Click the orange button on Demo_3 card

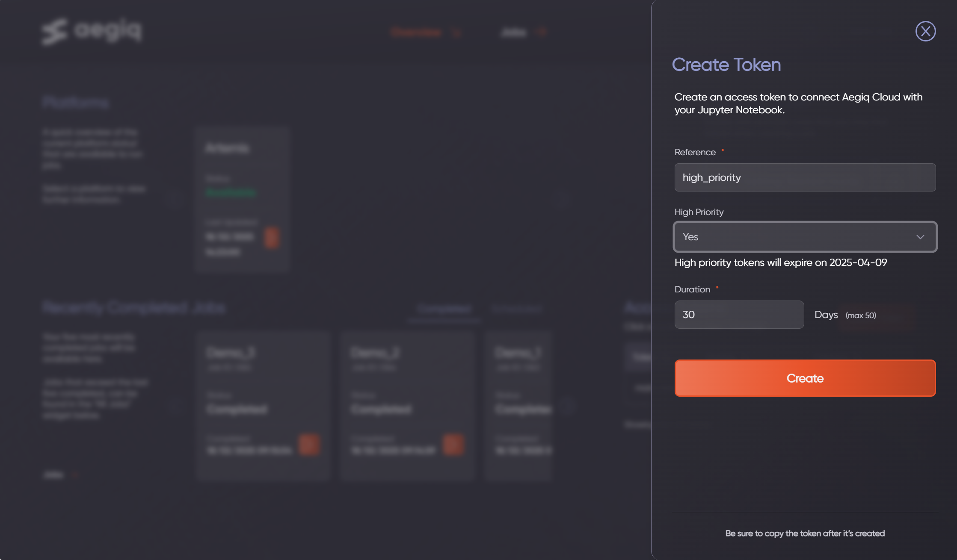[309, 445]
